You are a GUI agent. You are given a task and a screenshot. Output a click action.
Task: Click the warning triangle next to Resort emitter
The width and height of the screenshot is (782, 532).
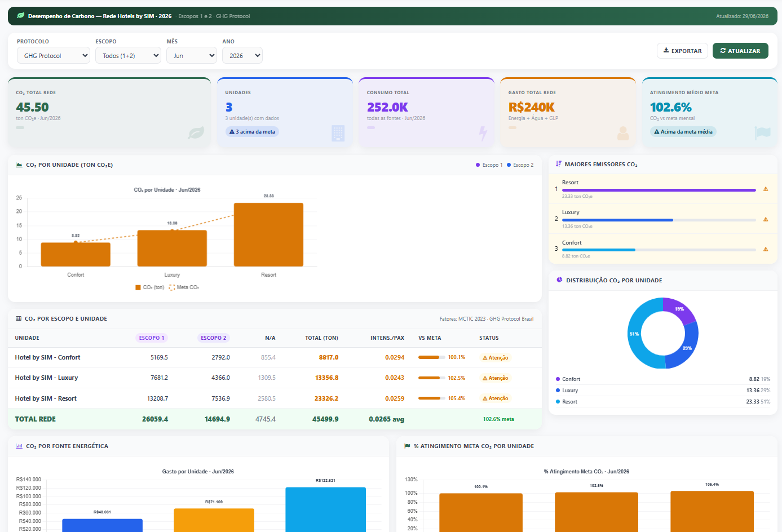(x=766, y=189)
